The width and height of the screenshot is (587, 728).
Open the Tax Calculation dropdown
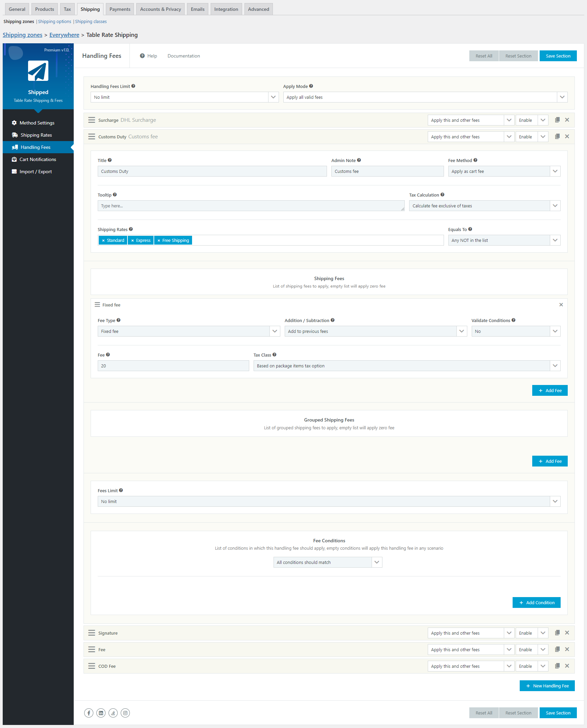(485, 206)
